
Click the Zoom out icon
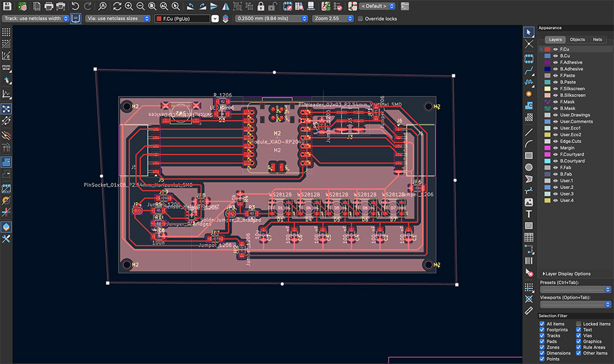coord(140,6)
